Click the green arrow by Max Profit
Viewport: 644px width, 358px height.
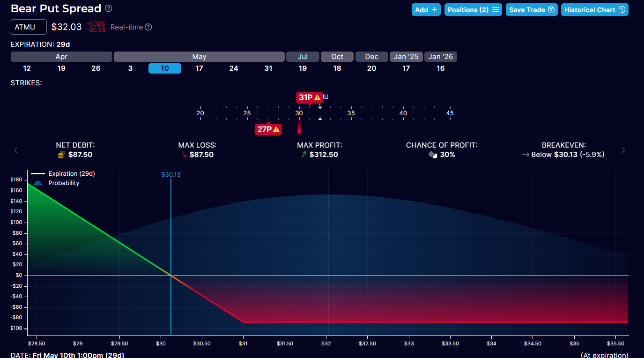click(304, 155)
